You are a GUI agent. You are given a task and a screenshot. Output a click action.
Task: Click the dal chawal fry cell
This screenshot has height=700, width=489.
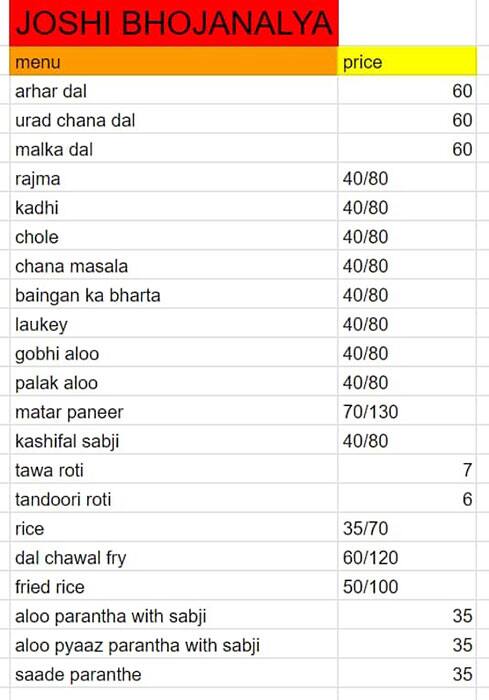click(174, 557)
